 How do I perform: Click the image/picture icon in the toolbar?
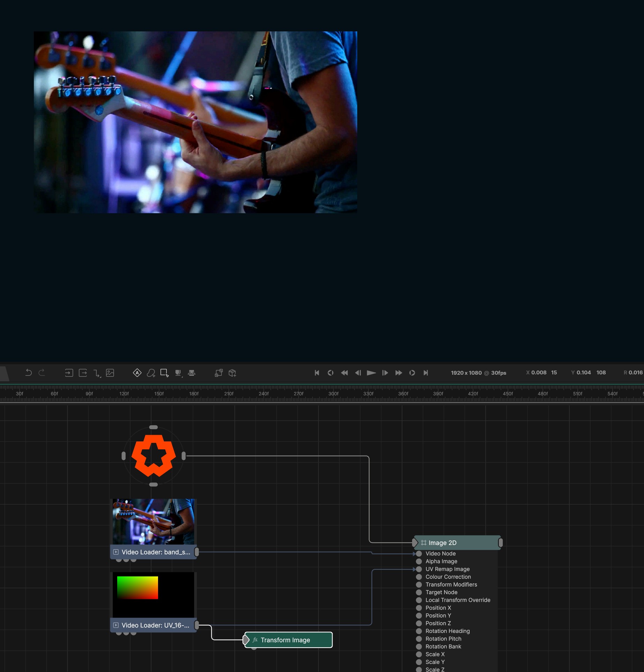tap(110, 373)
